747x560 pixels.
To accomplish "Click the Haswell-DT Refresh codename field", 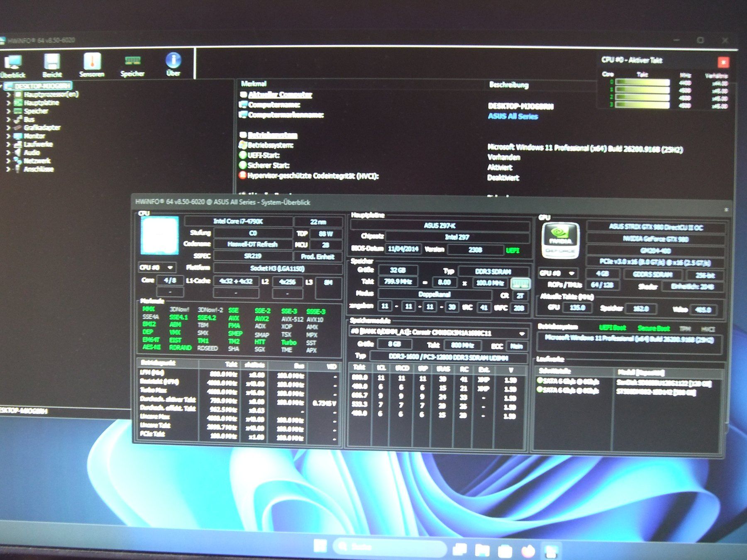I will (x=252, y=244).
